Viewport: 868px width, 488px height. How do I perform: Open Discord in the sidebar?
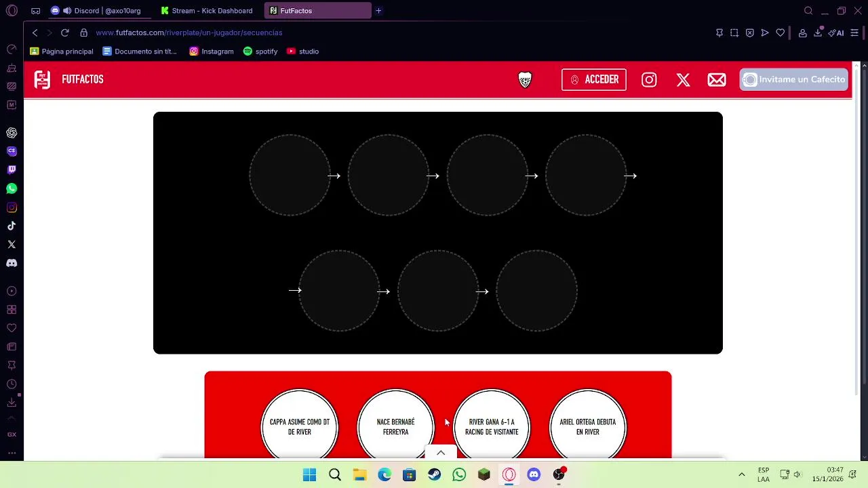tap(12, 263)
